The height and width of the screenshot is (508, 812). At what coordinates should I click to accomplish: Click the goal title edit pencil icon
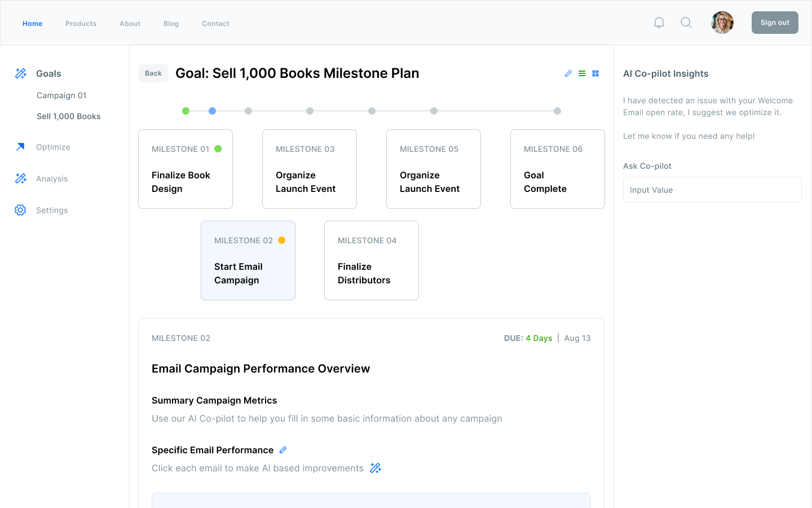tap(568, 73)
